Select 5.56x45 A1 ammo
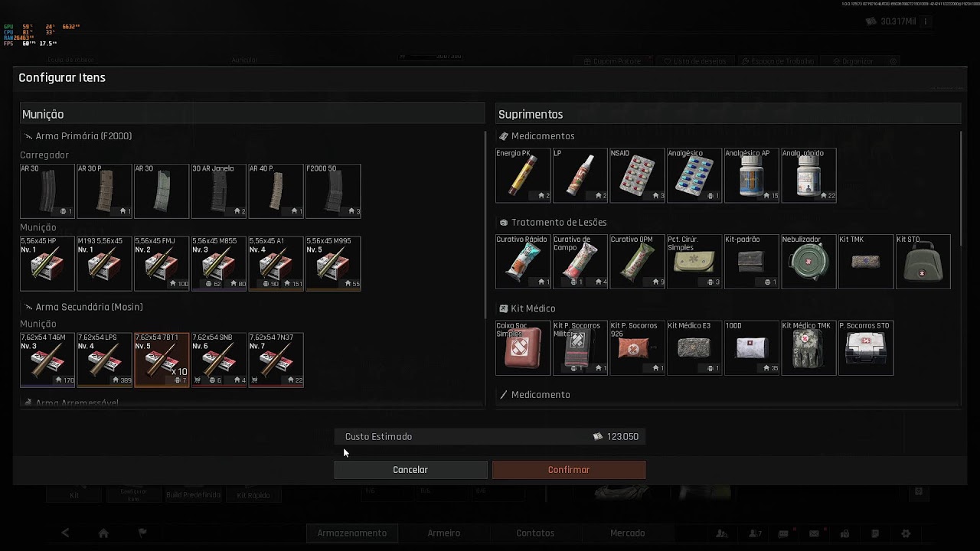 pos(276,263)
